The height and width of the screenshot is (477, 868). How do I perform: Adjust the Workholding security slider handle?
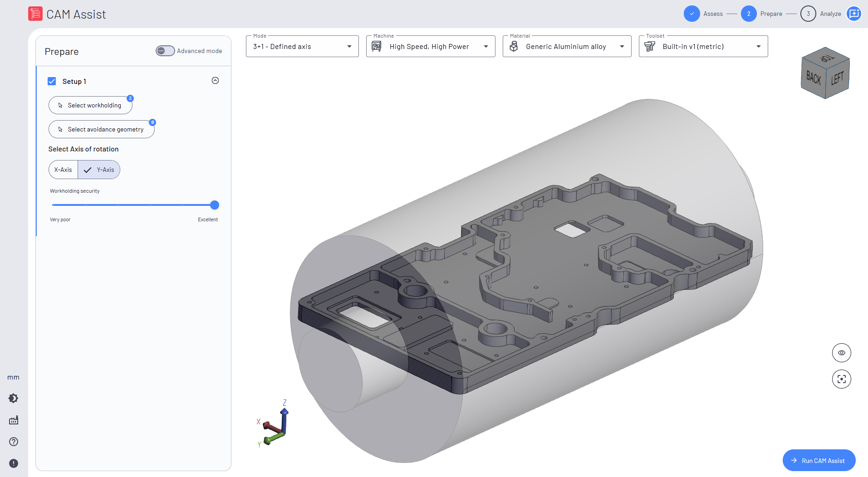[215, 205]
